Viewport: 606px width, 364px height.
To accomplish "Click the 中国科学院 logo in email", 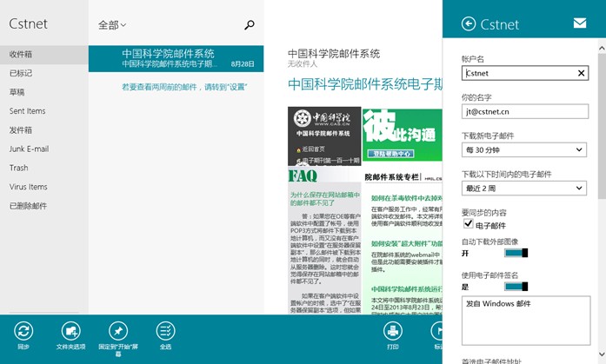I will coord(322,118).
